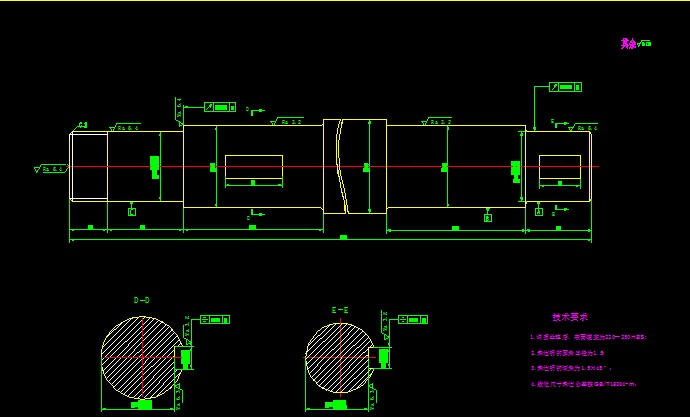Click the upper D section cutting arrow

pyautogui.click(x=256, y=111)
